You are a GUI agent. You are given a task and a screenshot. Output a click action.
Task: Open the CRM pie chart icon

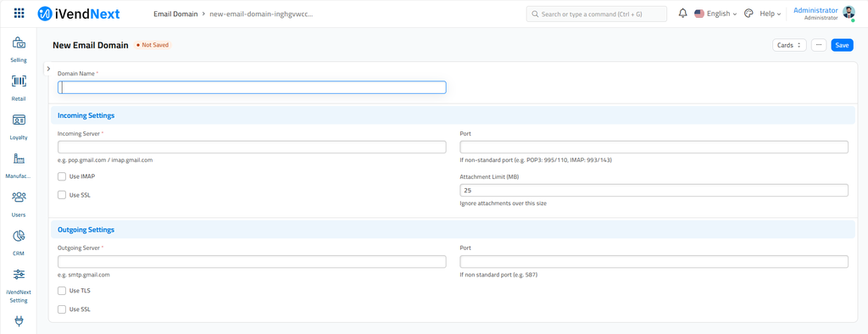[19, 236]
